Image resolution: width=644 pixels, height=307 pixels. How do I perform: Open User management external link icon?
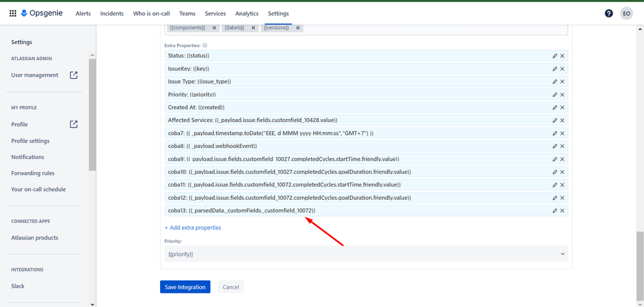click(x=74, y=76)
